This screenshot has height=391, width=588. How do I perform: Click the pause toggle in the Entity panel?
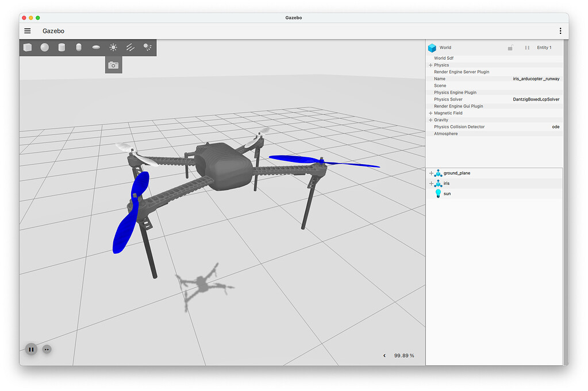(527, 48)
